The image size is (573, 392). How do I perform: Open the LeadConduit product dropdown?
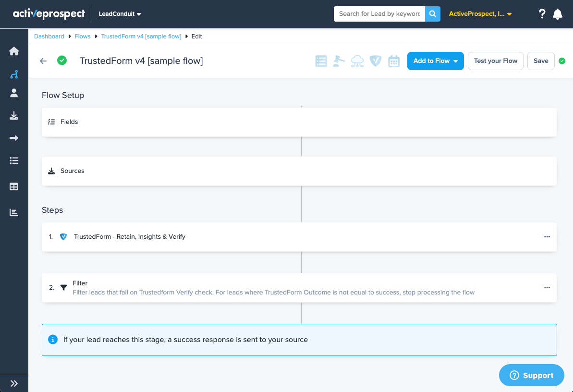tap(120, 14)
